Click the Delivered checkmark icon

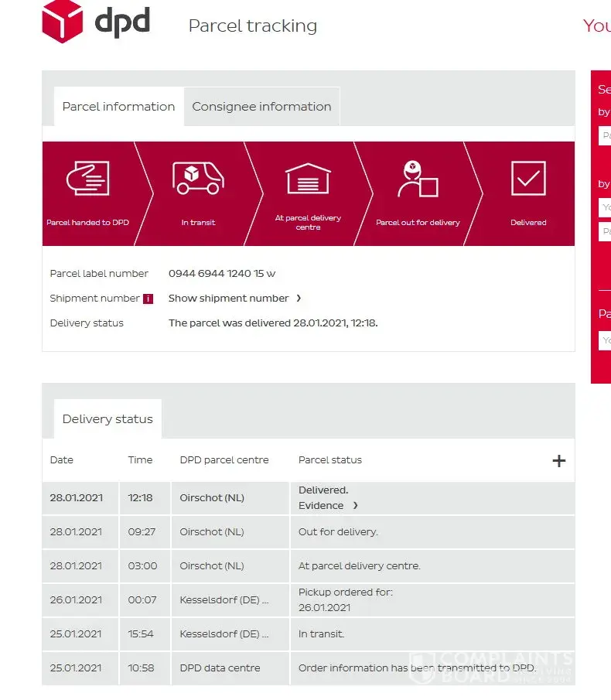(x=528, y=178)
